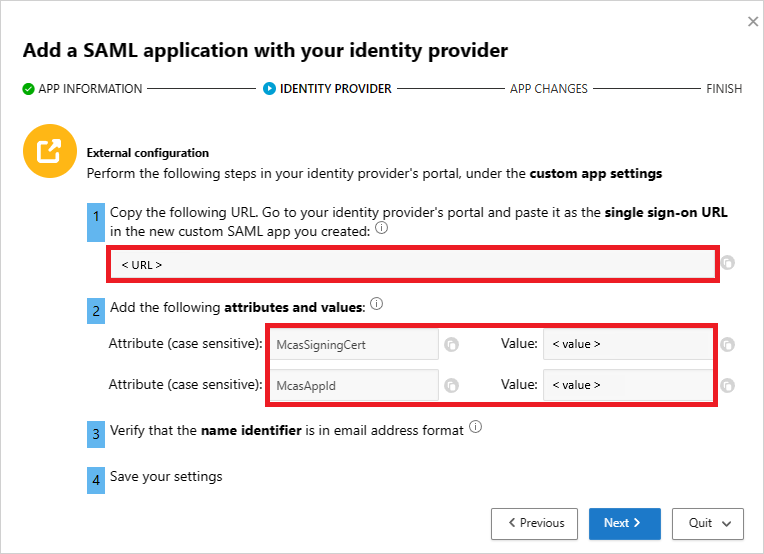
Task: Copy the McasAppId value
Action: pos(728,385)
